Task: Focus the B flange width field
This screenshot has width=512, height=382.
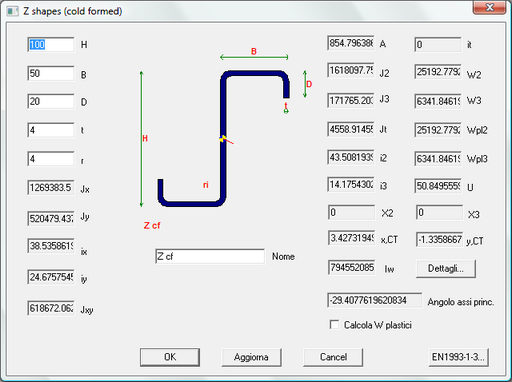Action: pos(51,73)
